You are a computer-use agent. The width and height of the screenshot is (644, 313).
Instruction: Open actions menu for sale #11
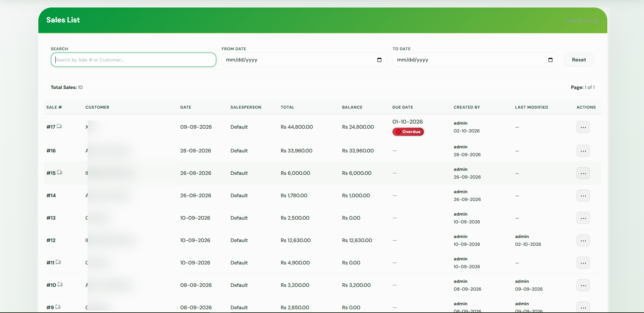click(x=583, y=263)
